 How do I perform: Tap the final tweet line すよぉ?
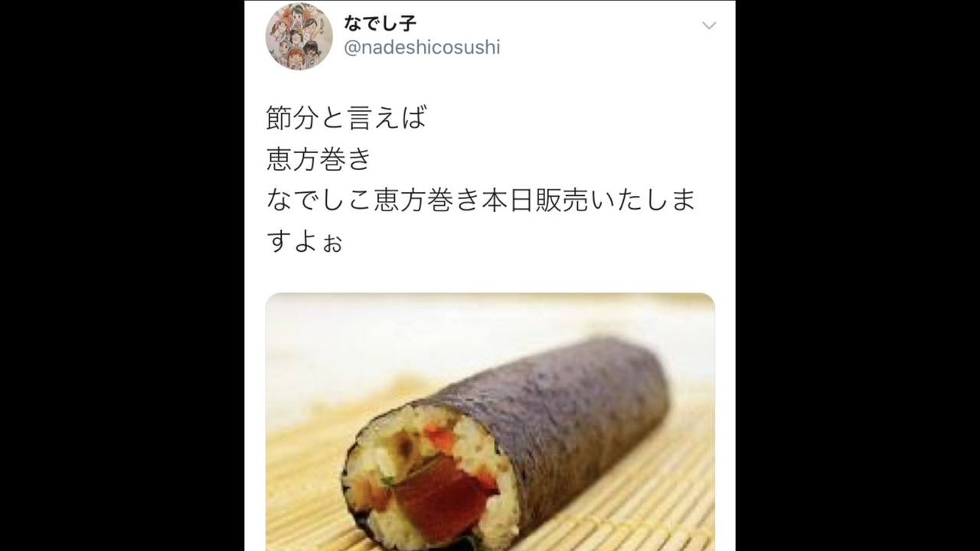tap(305, 241)
